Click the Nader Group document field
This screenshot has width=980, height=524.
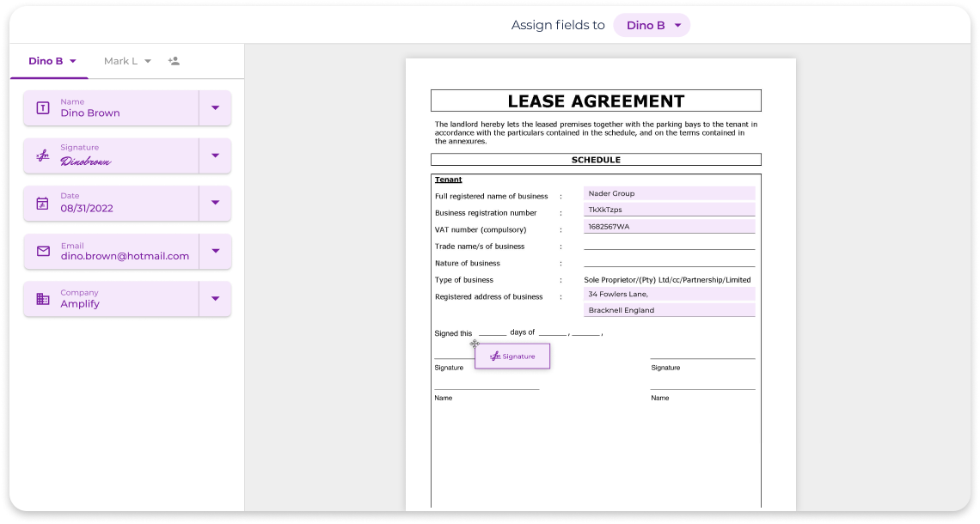[x=670, y=193]
